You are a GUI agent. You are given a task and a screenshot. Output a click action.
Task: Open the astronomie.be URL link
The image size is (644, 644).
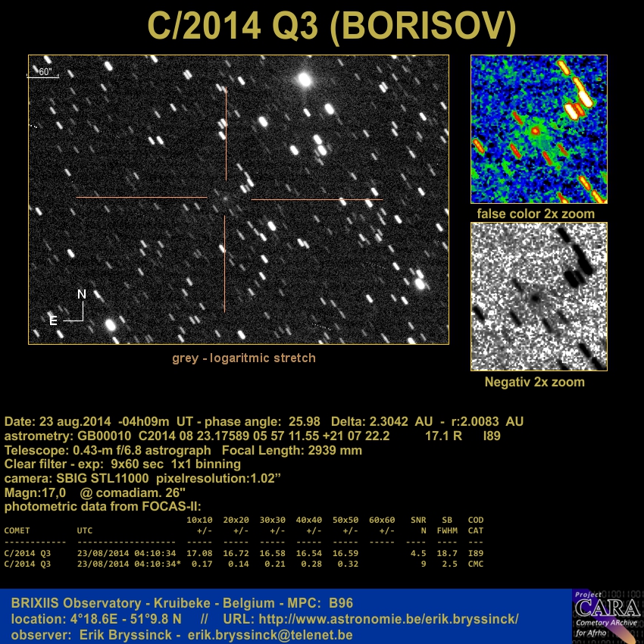tap(389, 619)
